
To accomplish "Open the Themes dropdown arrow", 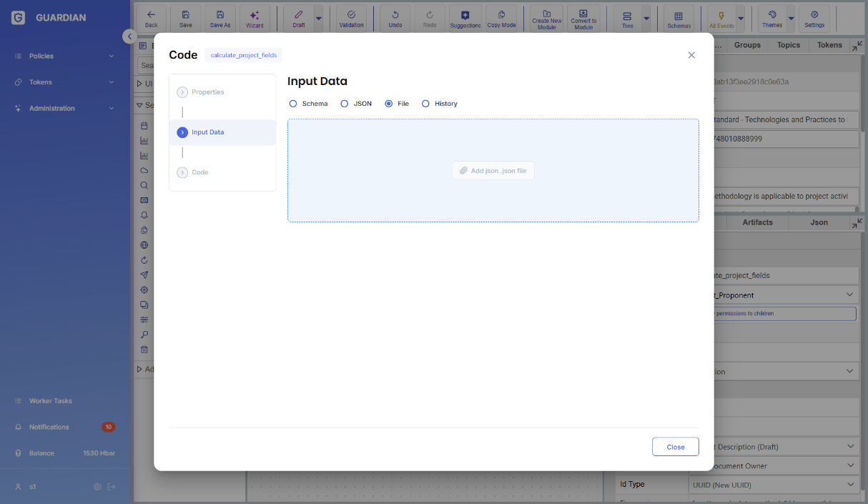I will pos(790,19).
